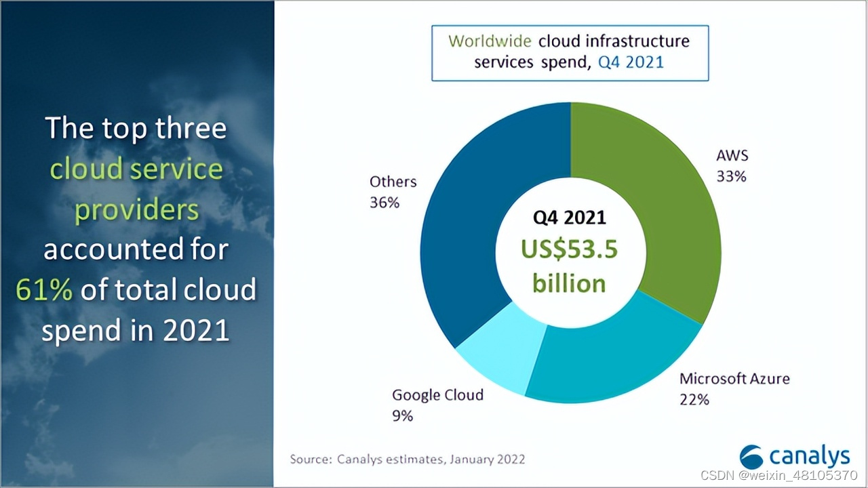Click the 'spend in 2021' text line

[136, 330]
